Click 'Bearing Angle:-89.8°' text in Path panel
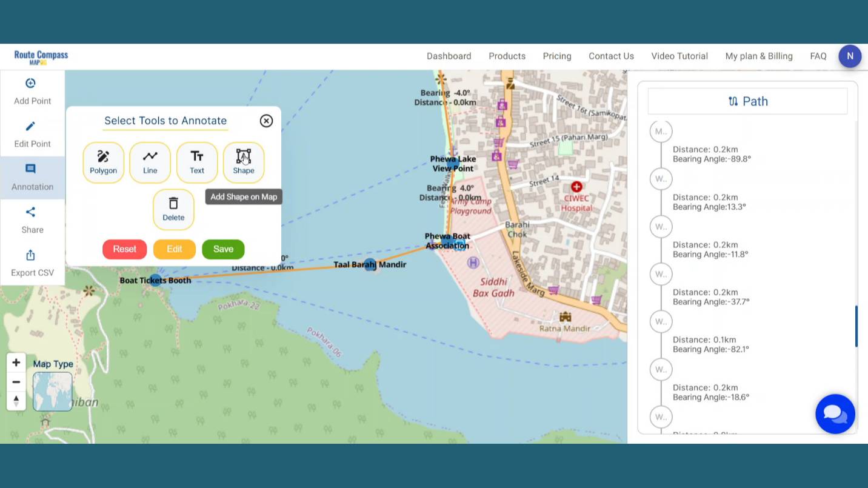This screenshot has height=488, width=868. click(x=712, y=159)
